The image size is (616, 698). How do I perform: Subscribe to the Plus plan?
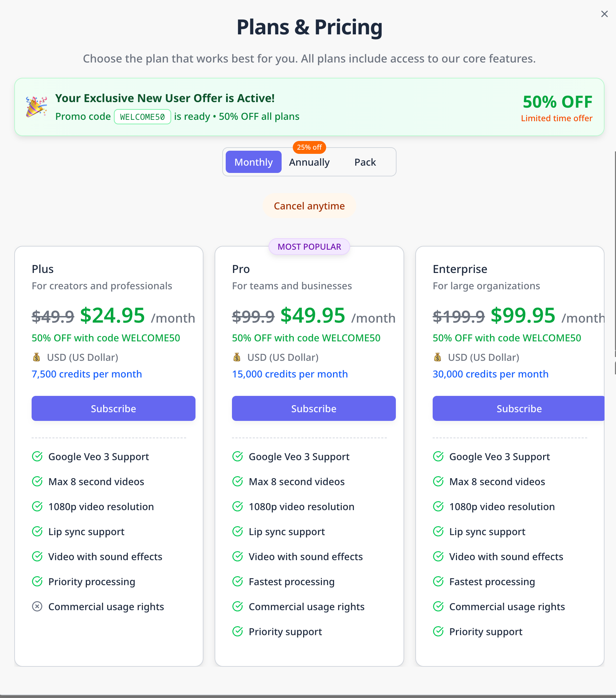coord(114,408)
